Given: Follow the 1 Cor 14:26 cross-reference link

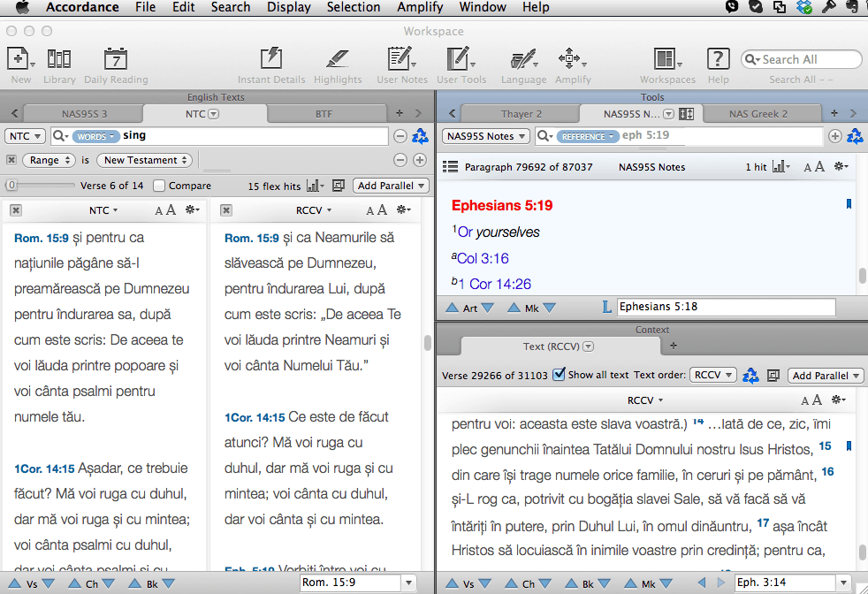Looking at the screenshot, I should (495, 284).
